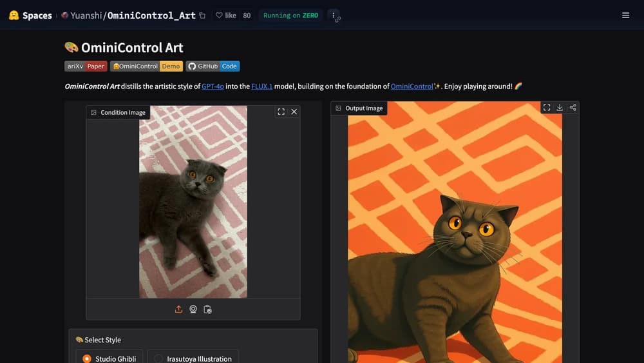Follow the OminiControl hyperlink in description
This screenshot has width=644, height=363.
point(412,86)
